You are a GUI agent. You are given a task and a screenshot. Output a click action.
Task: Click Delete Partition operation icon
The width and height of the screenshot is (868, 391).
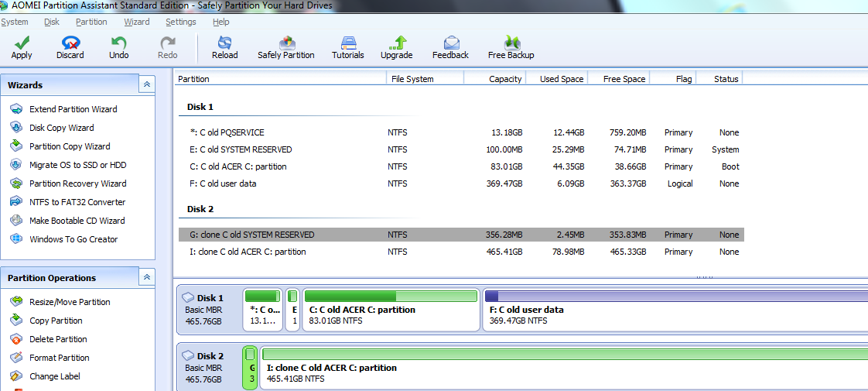[17, 339]
